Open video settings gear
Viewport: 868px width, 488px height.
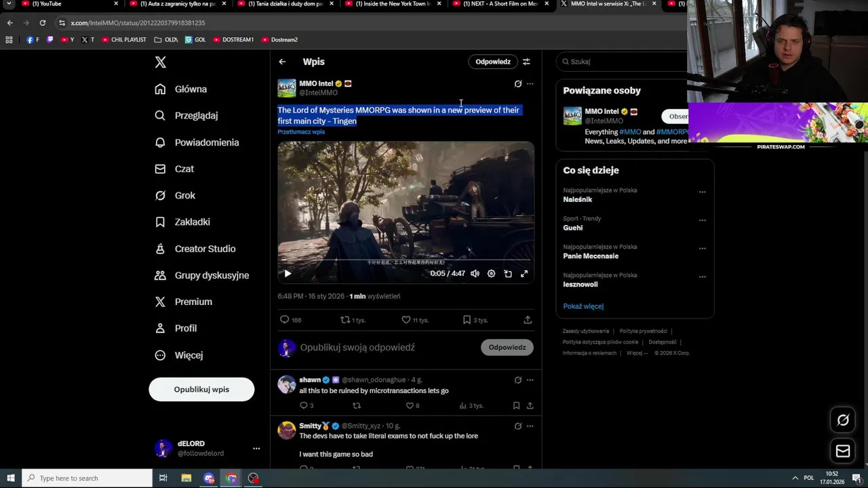(492, 274)
